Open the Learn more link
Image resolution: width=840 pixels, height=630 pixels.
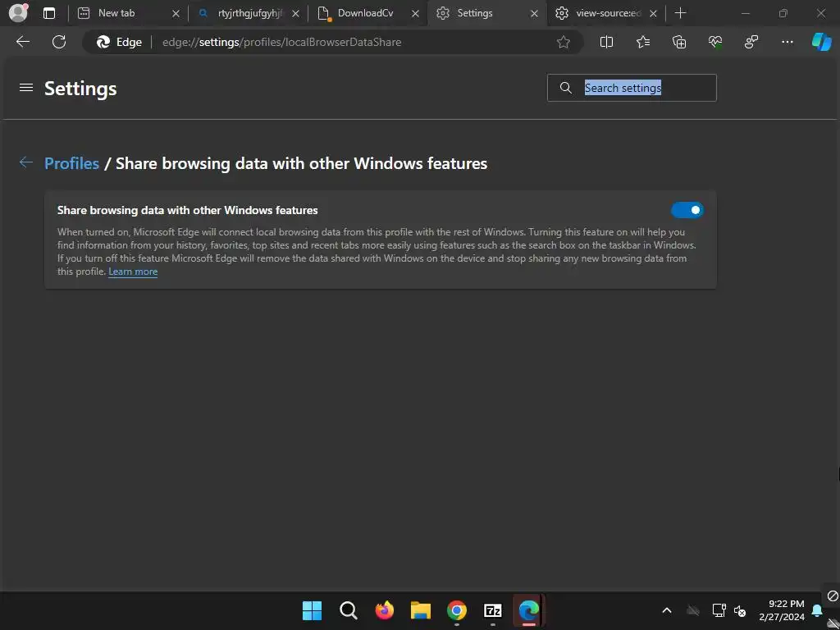click(133, 272)
